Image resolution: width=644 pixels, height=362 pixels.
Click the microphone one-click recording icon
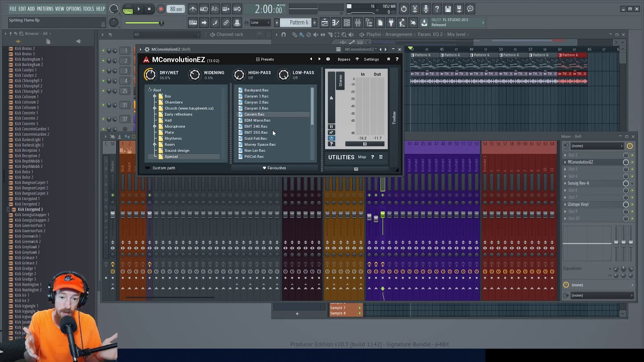(x=426, y=9)
